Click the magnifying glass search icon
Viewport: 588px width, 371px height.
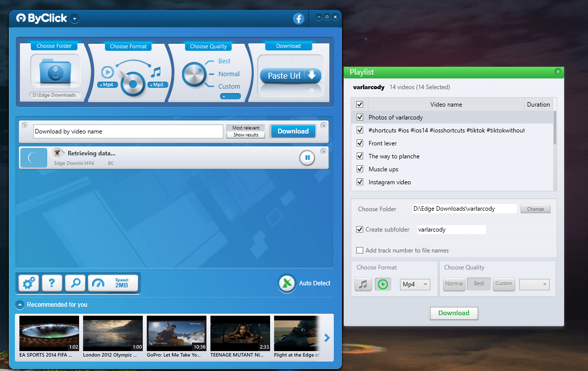pos(75,283)
